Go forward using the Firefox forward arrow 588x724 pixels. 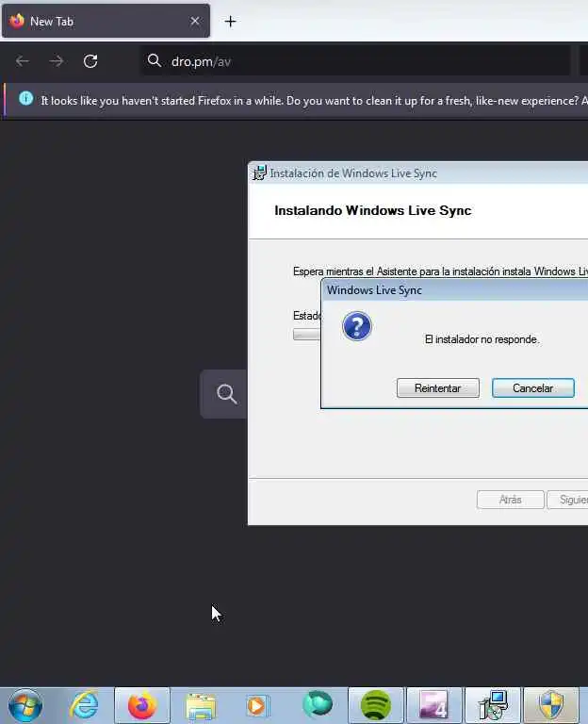click(57, 61)
